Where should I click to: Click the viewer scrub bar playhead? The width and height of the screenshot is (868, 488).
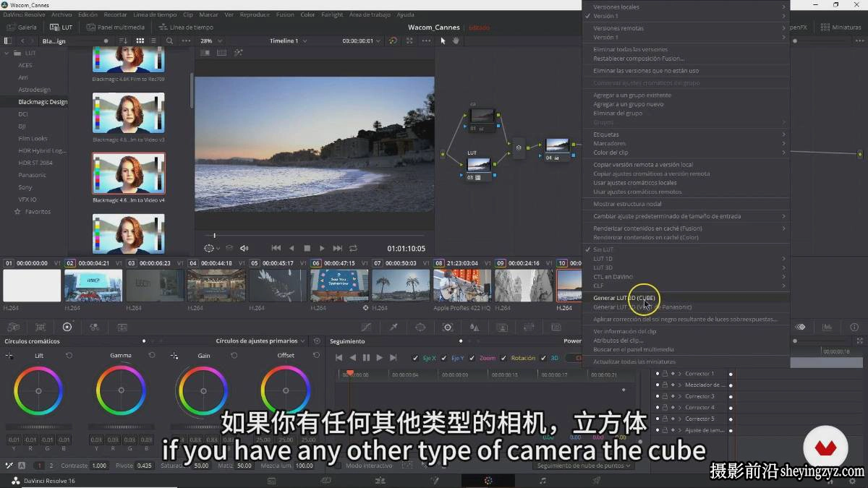click(214, 235)
